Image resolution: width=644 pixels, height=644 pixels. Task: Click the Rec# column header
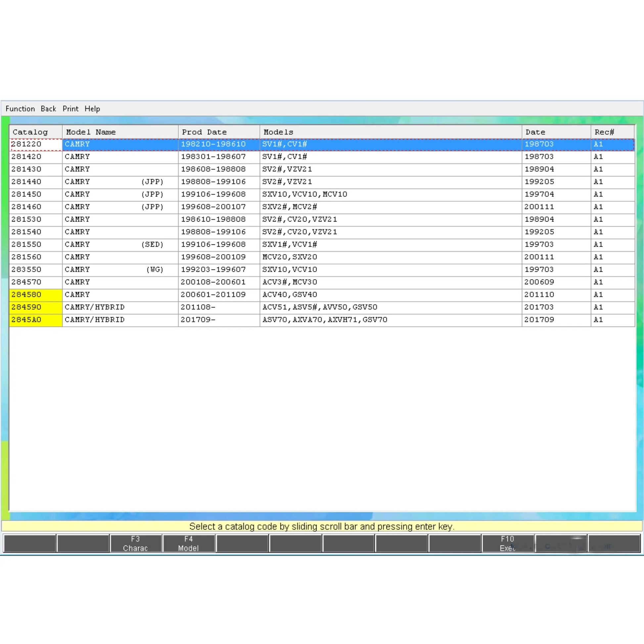(x=613, y=132)
